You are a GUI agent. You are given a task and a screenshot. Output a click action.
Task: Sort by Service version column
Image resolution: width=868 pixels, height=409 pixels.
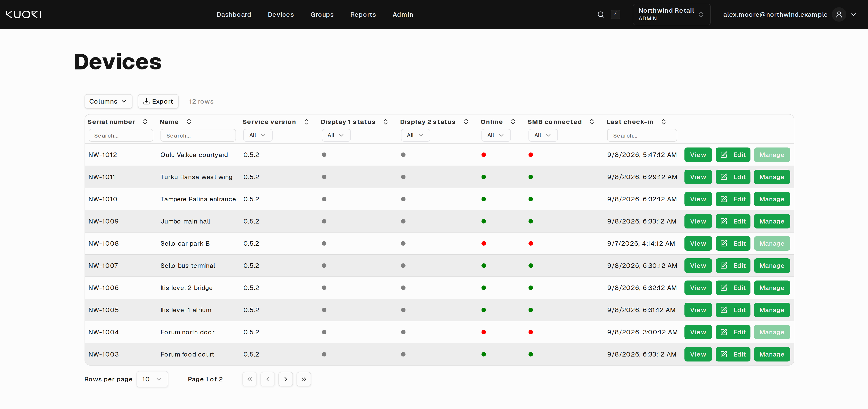[x=306, y=122]
